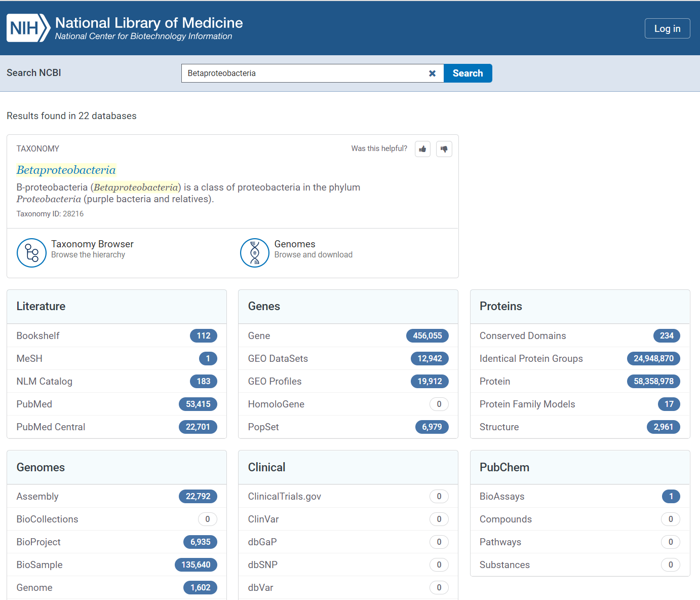Open GEO DataSets results
The image size is (700, 600).
point(348,358)
